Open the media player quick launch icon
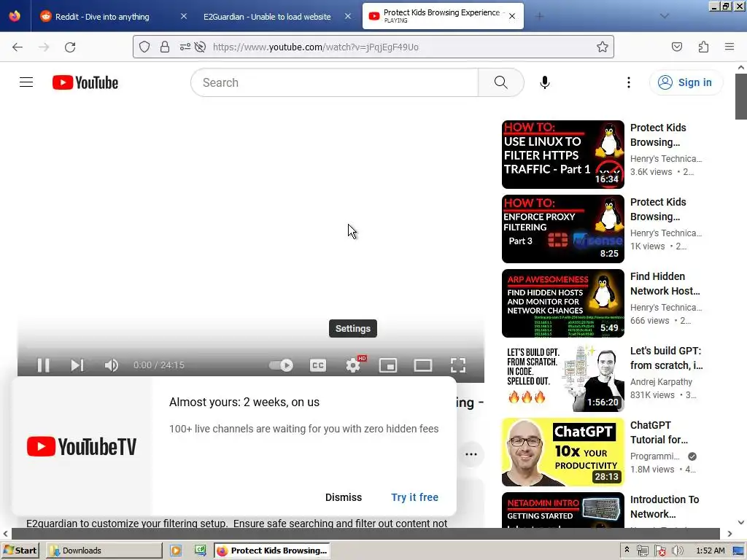 (x=176, y=551)
